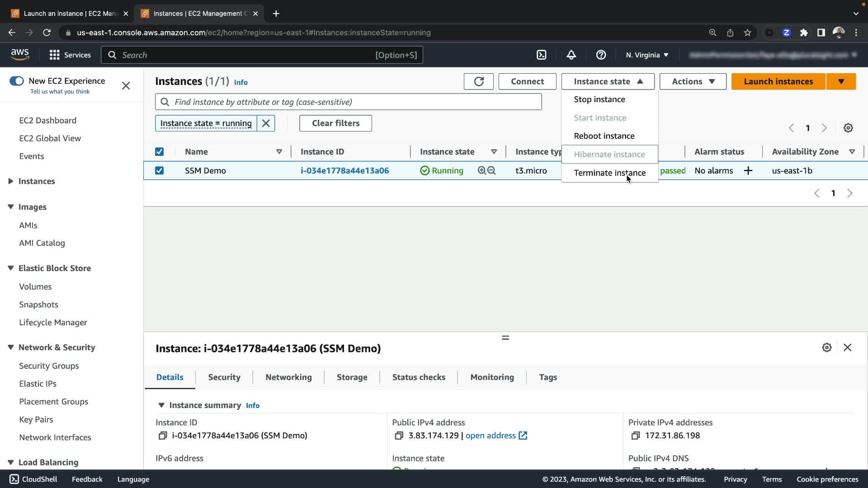Expand the Instances sidebar section
The width and height of the screenshot is (868, 488).
(x=11, y=181)
